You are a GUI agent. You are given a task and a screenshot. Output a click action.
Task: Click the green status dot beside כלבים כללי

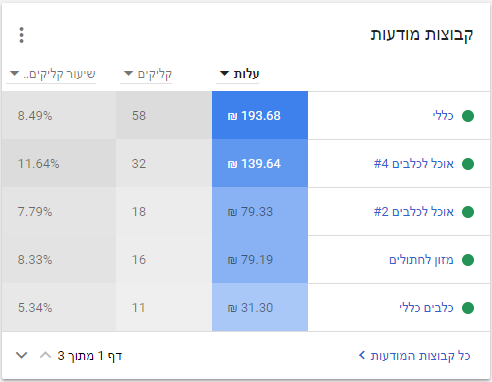pos(468,308)
